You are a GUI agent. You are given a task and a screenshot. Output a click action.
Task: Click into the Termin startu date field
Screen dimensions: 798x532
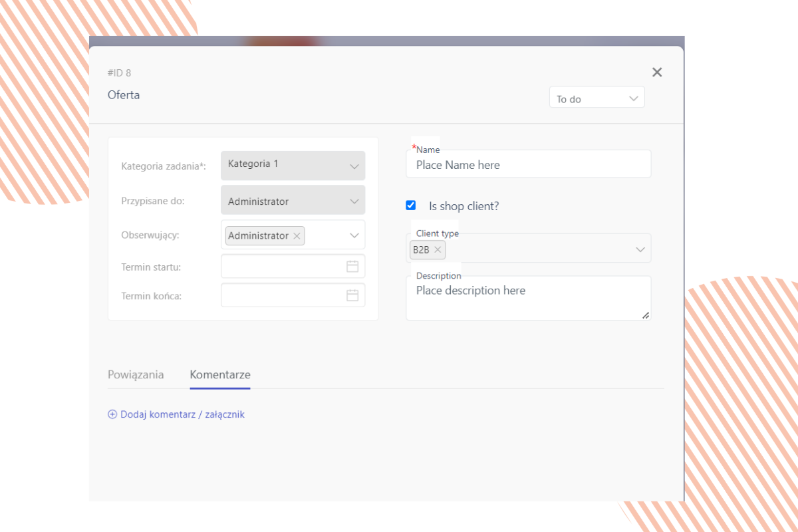point(293,266)
